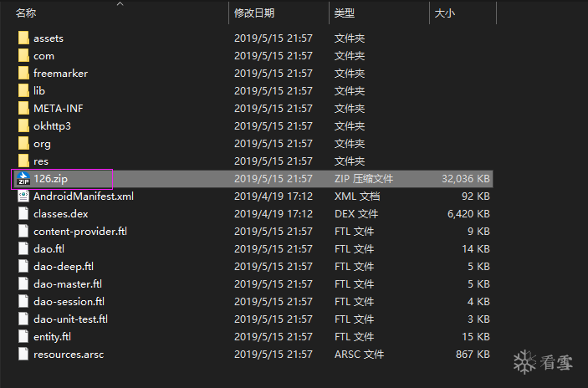
Task: Select the file name assets
Action: pos(49,38)
